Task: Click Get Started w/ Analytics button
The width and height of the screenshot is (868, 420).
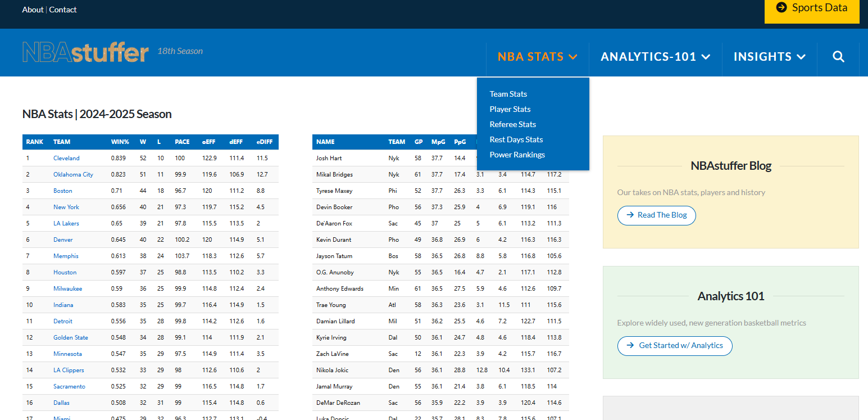Action: tap(675, 346)
